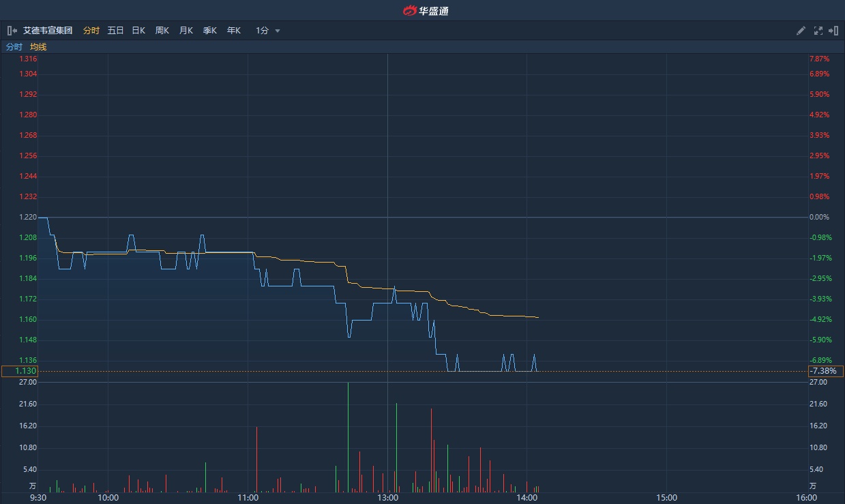Open the 1分 interval dropdown
Image resolution: width=845 pixels, height=504 pixels.
tap(268, 31)
